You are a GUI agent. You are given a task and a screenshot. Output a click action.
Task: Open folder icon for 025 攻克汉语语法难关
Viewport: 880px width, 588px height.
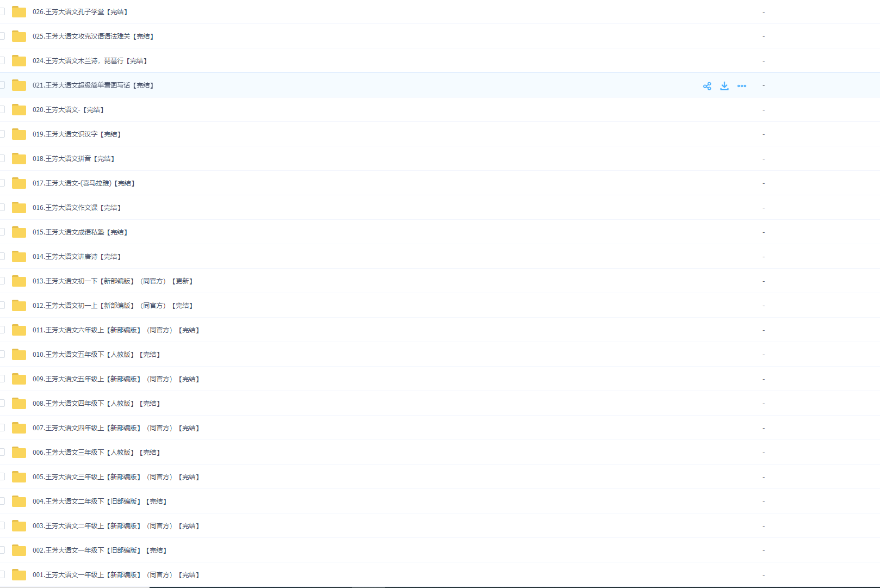coord(19,36)
